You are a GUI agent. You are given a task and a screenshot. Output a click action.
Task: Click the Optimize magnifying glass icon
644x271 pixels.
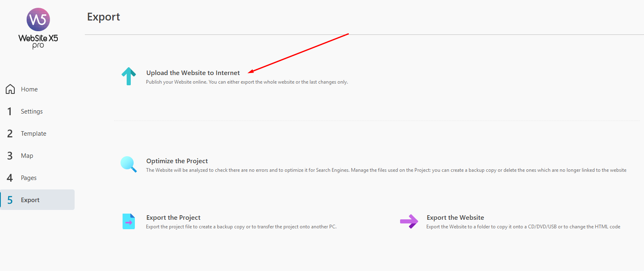point(128,164)
